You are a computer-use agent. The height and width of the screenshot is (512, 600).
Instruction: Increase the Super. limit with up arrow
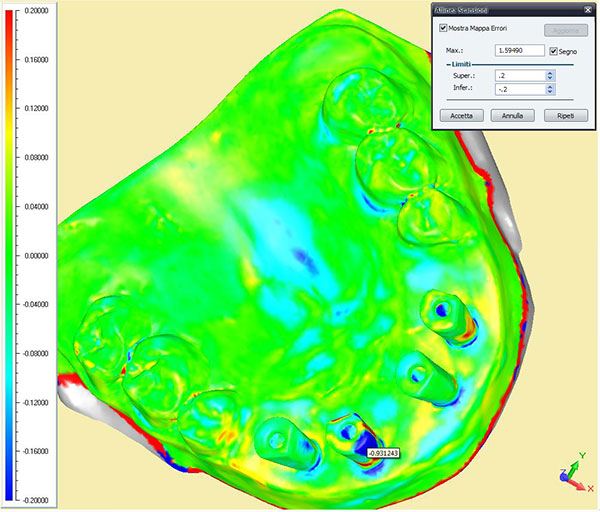point(550,73)
